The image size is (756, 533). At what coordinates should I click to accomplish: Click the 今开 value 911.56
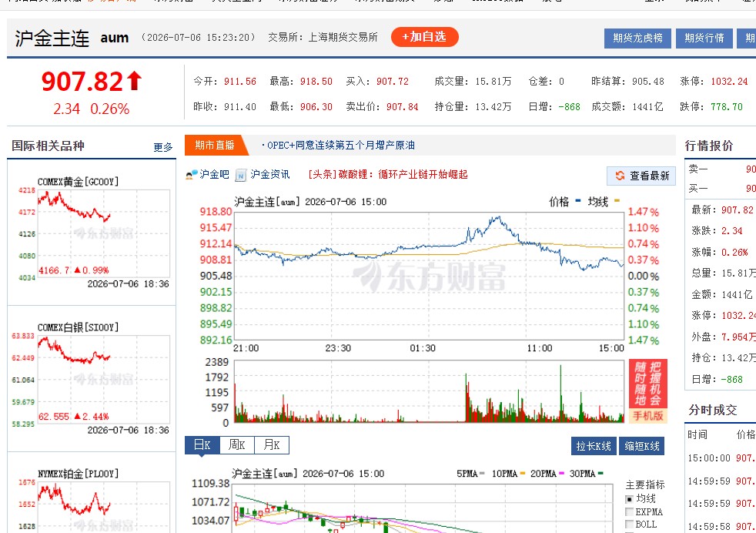tap(240, 82)
